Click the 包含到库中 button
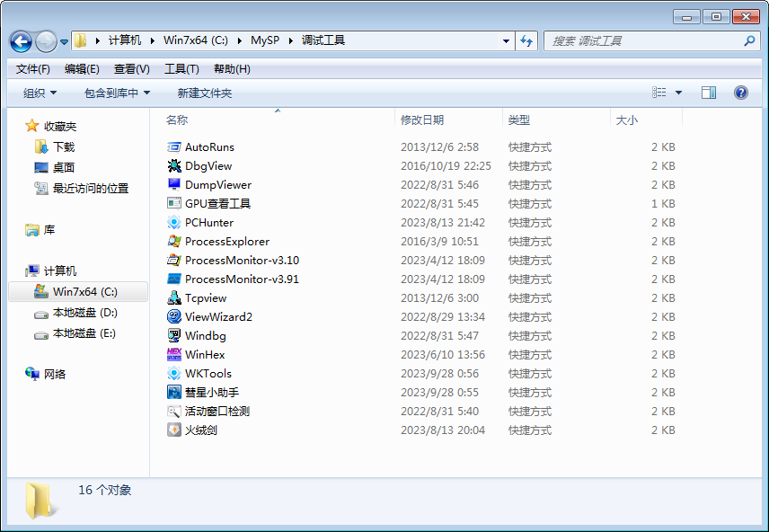This screenshot has height=532, width=769. tap(115, 93)
